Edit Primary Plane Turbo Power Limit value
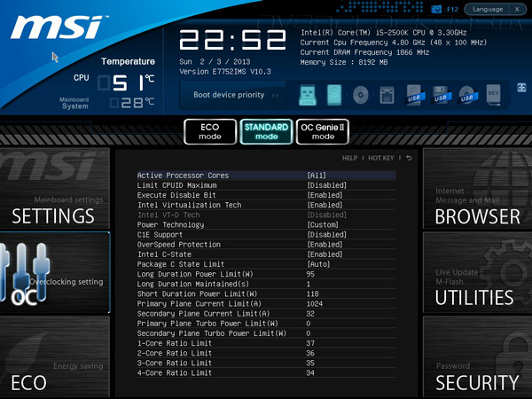 [309, 324]
